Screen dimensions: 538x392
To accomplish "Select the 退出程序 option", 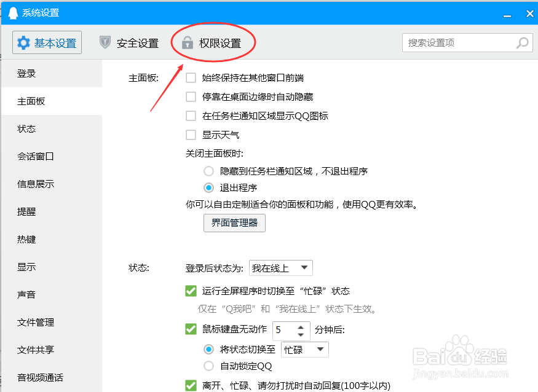I will pos(209,189).
